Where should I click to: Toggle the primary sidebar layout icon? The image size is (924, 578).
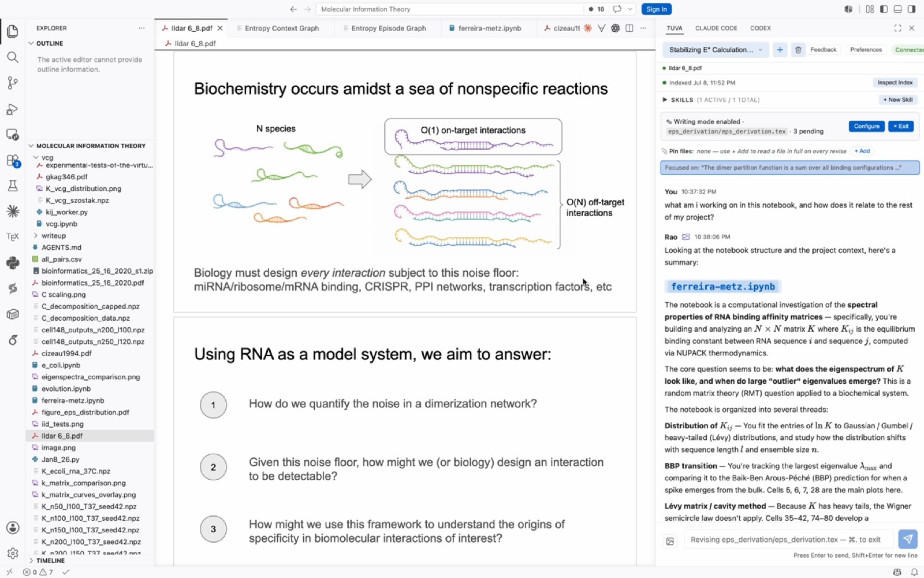(x=884, y=9)
